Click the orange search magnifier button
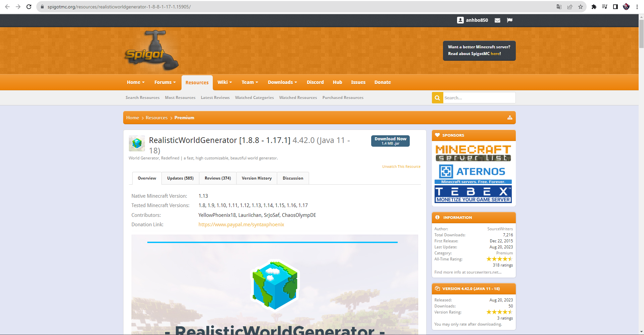The width and height of the screenshot is (644, 335). 437,98
